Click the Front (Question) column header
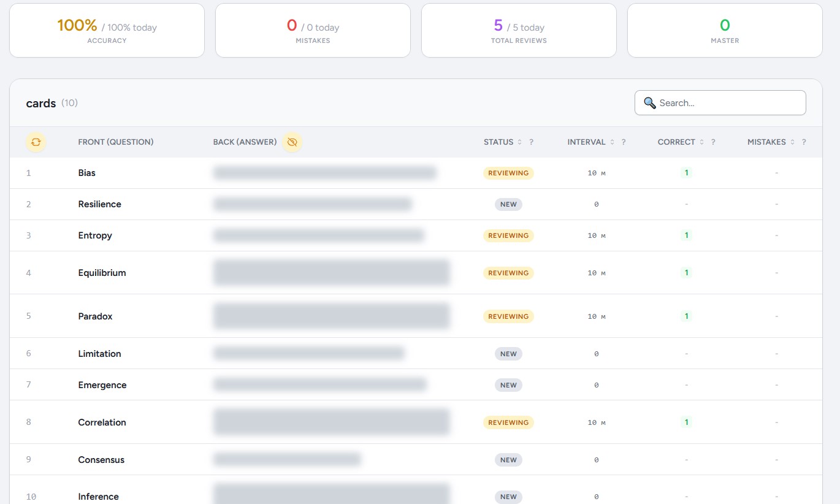Image resolution: width=840 pixels, height=504 pixels. (116, 142)
